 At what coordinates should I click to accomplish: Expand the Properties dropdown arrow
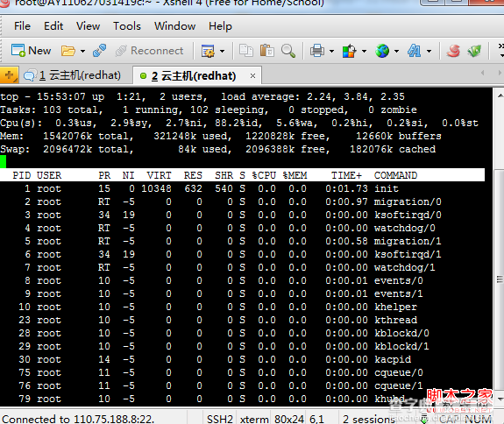[222, 51]
